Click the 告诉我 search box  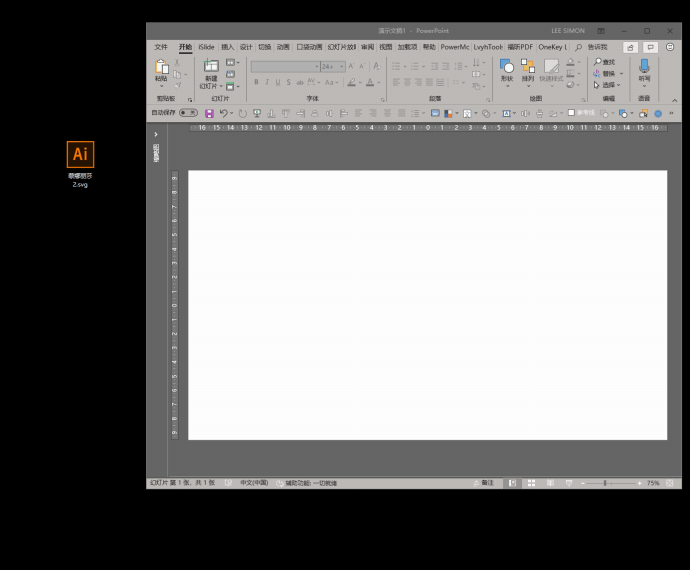tap(597, 47)
